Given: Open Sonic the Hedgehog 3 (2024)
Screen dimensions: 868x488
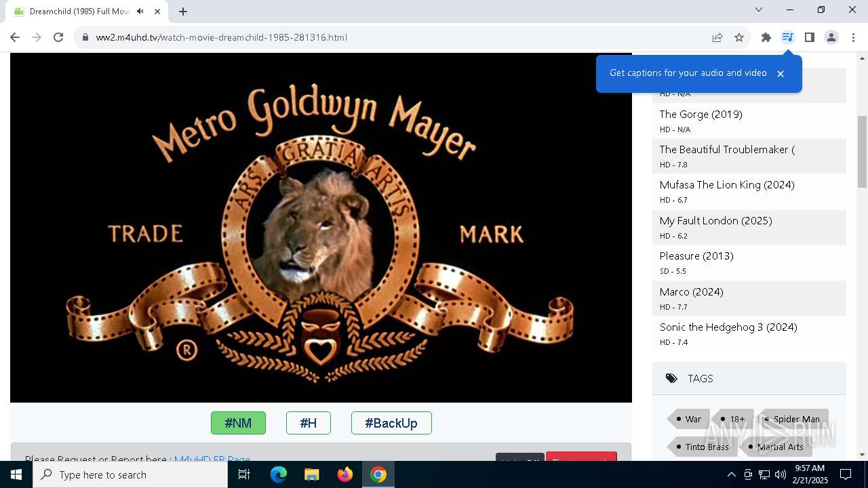Looking at the screenshot, I should (x=728, y=327).
